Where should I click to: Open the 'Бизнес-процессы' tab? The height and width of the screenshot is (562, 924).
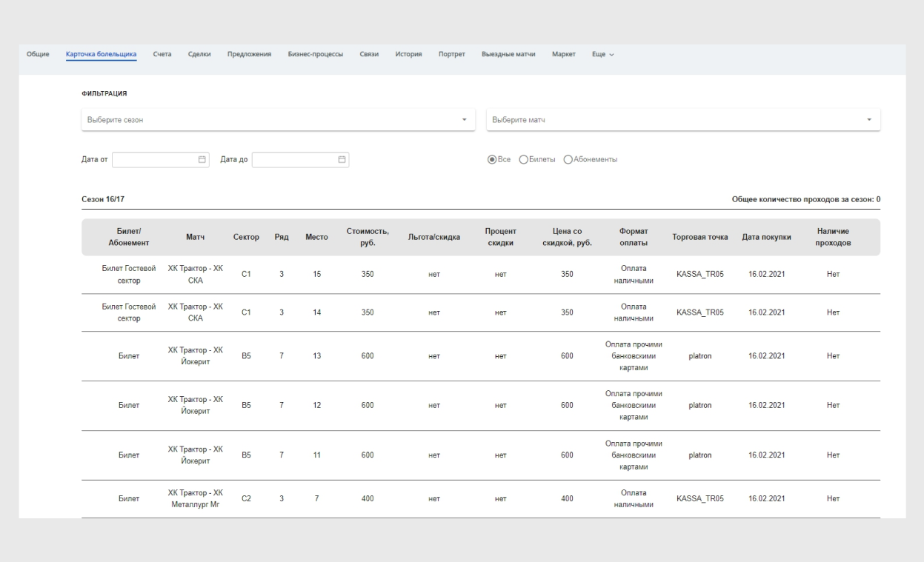(x=315, y=55)
